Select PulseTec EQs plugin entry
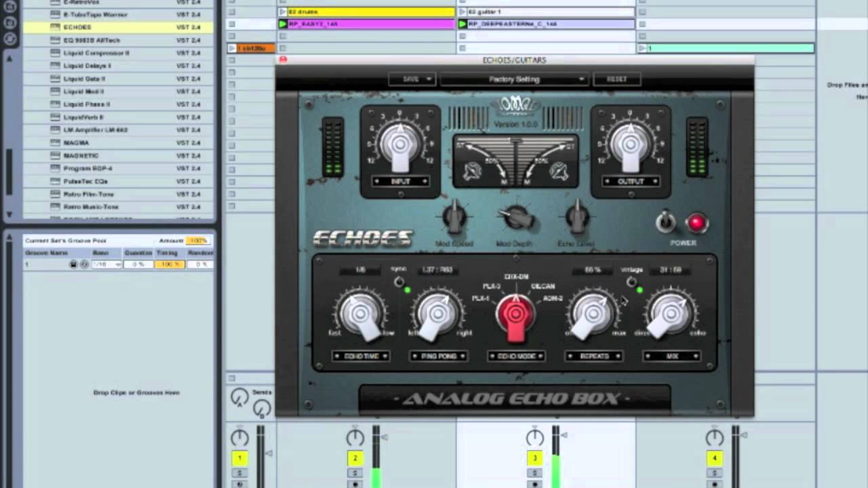Image resolution: width=868 pixels, height=488 pixels. tap(119, 182)
